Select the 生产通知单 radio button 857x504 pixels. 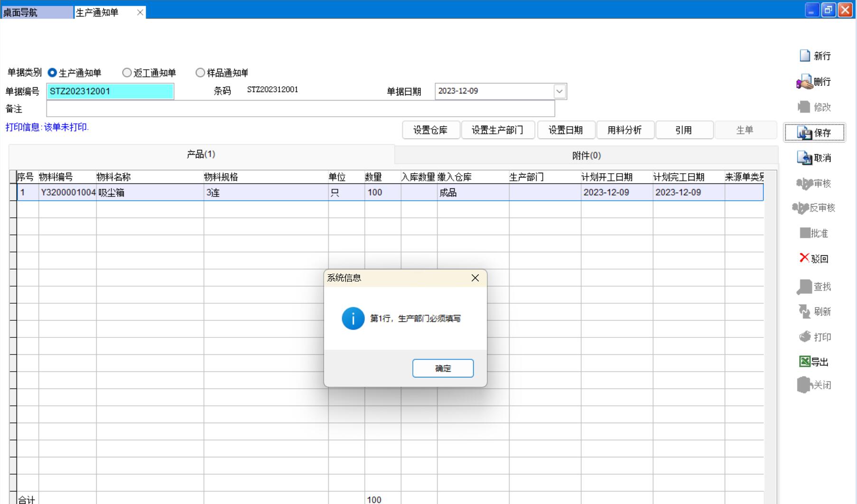(x=53, y=73)
